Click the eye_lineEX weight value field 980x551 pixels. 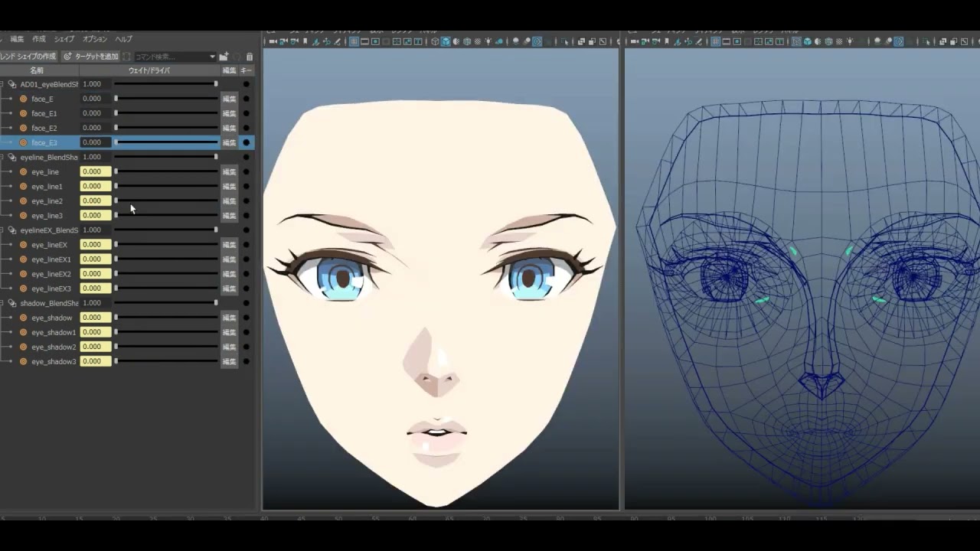96,245
